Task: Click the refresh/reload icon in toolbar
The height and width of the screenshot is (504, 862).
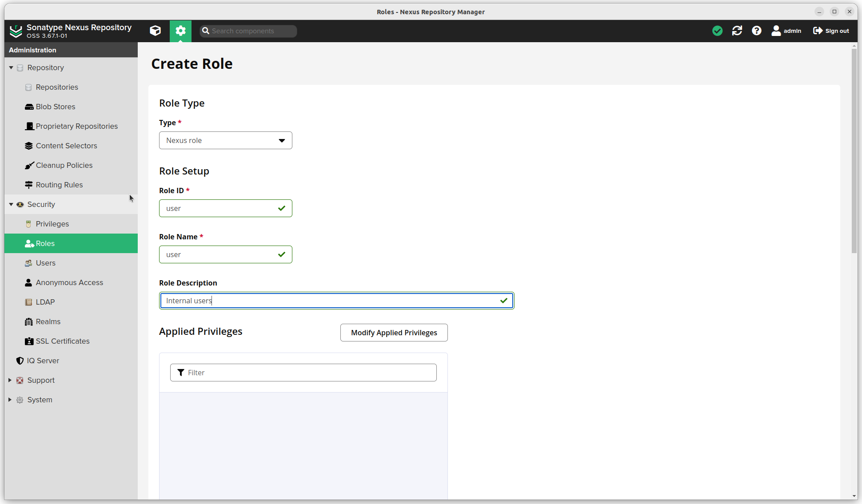Action: pos(737,31)
